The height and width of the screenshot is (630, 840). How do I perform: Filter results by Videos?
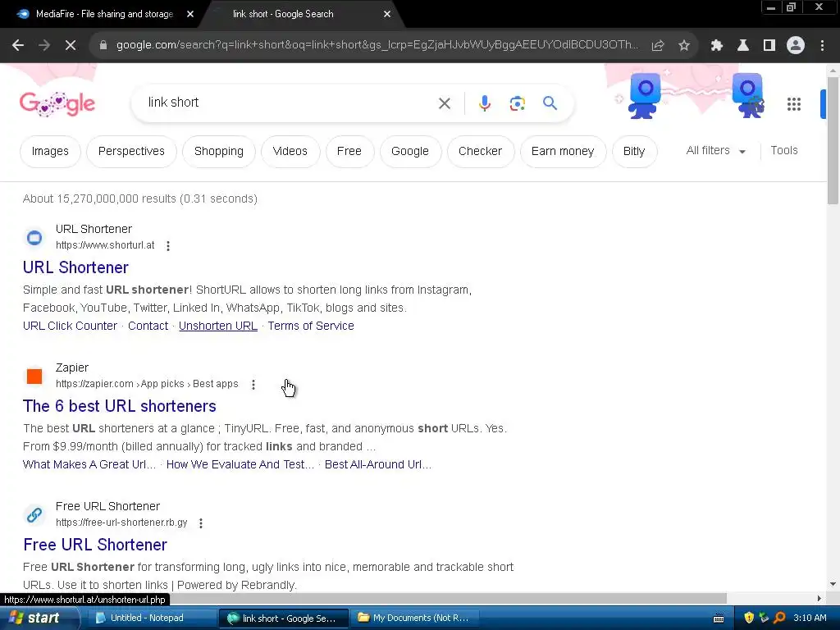click(x=290, y=152)
